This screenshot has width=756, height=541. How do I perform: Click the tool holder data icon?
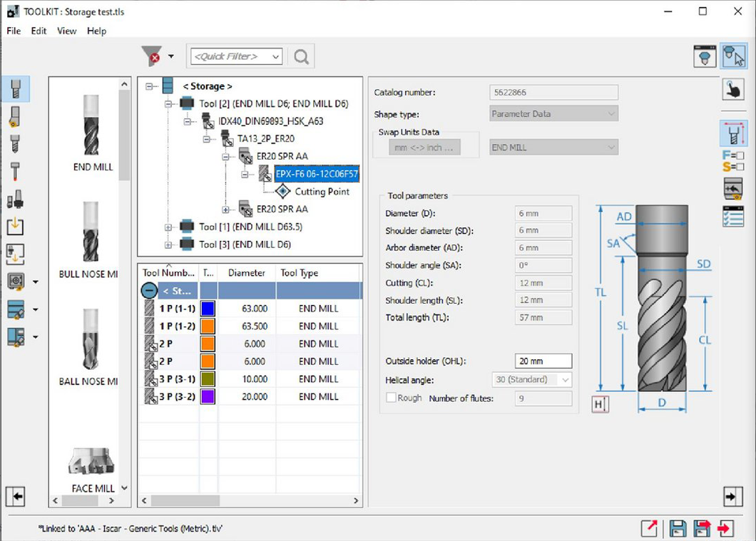(x=733, y=188)
